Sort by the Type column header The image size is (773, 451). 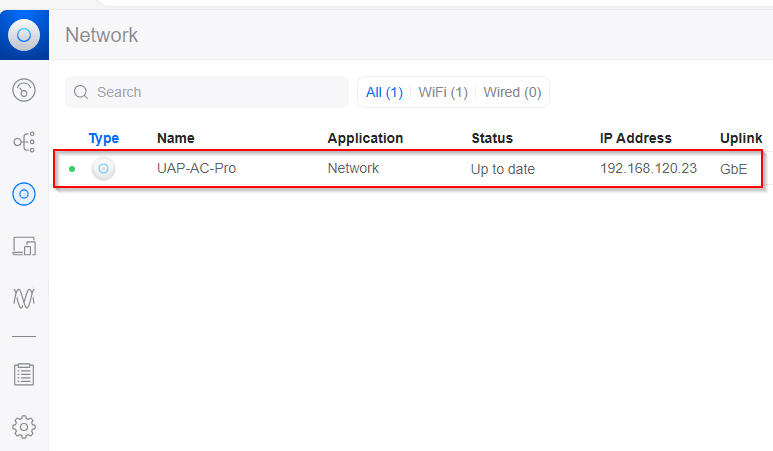[x=103, y=138]
